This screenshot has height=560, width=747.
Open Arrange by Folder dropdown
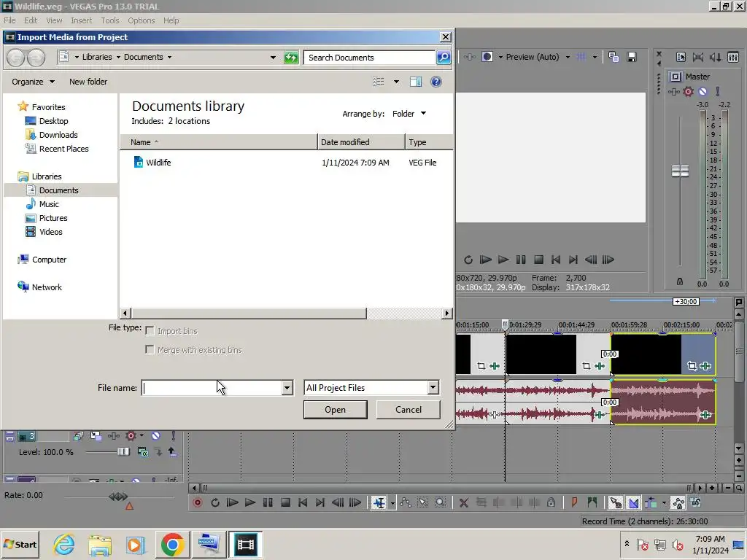pyautogui.click(x=409, y=114)
